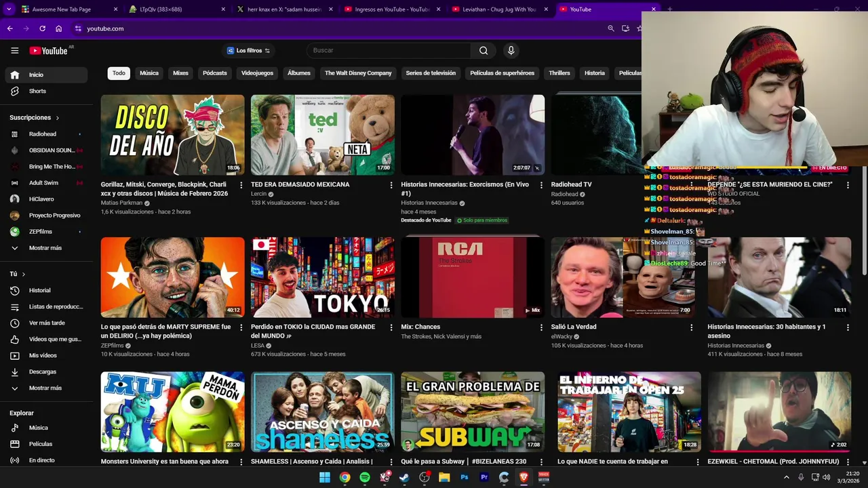Expand Mostrar más under Suscripciones
Viewport: 868px width, 488px height.
pyautogui.click(x=46, y=248)
